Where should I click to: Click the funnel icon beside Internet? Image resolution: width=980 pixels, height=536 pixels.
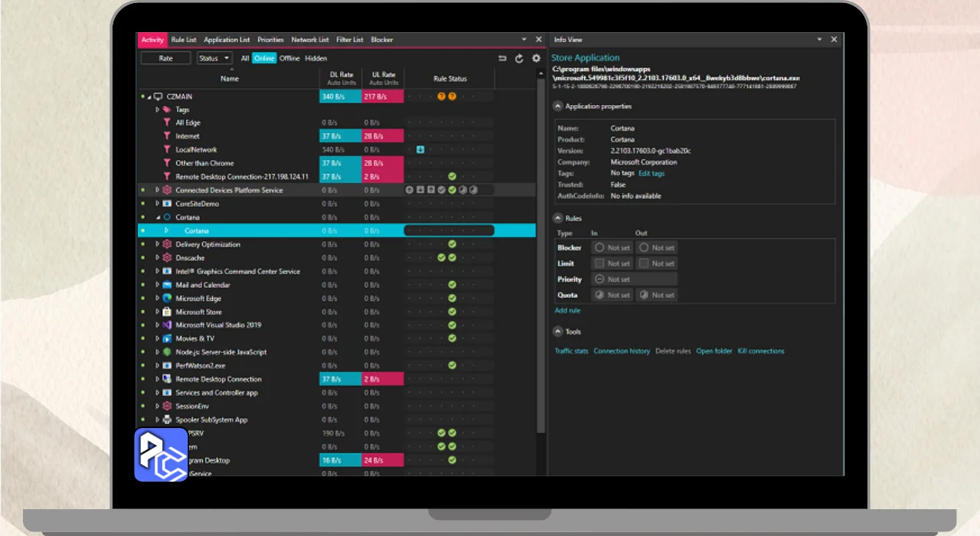click(x=167, y=136)
